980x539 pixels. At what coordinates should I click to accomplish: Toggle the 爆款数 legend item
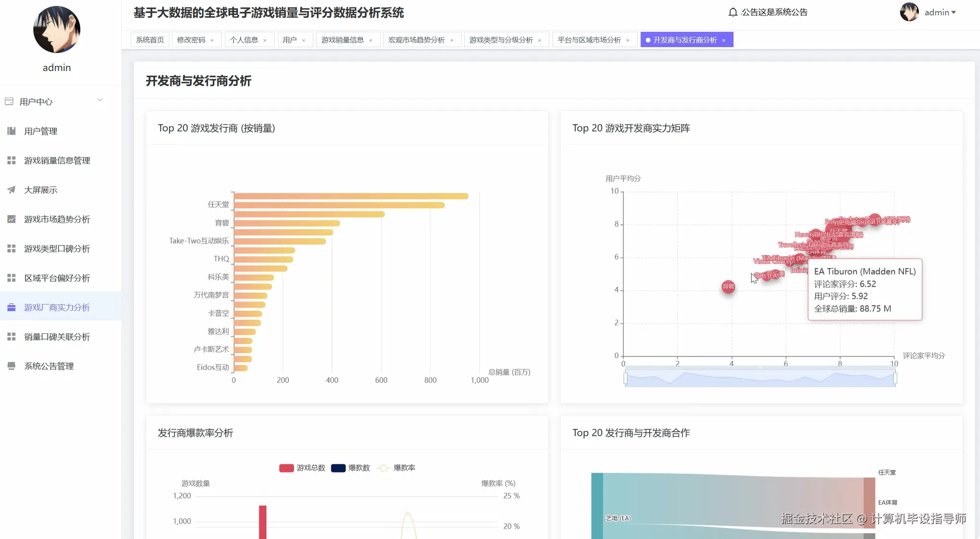point(351,467)
